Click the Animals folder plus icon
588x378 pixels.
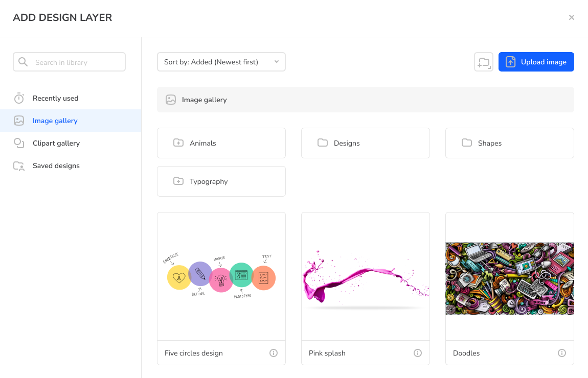click(178, 143)
